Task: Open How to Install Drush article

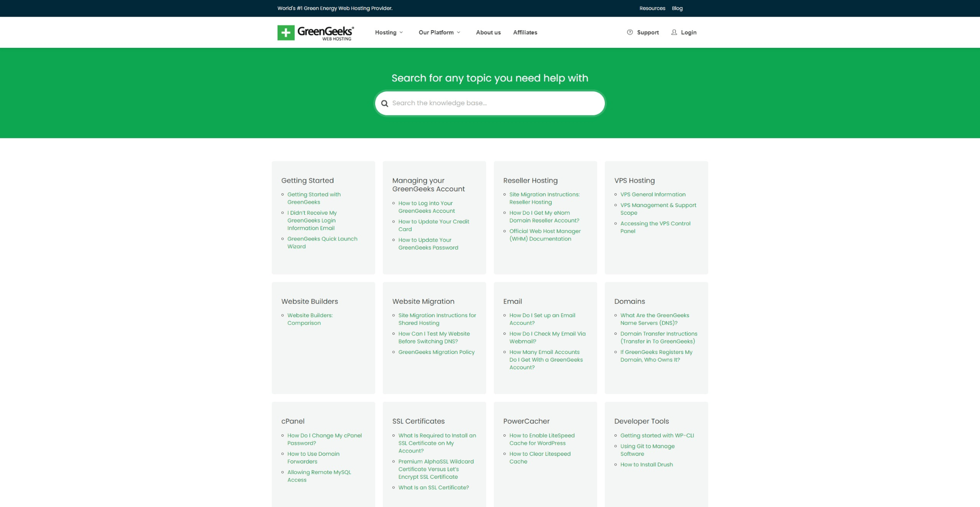Action: click(x=646, y=464)
